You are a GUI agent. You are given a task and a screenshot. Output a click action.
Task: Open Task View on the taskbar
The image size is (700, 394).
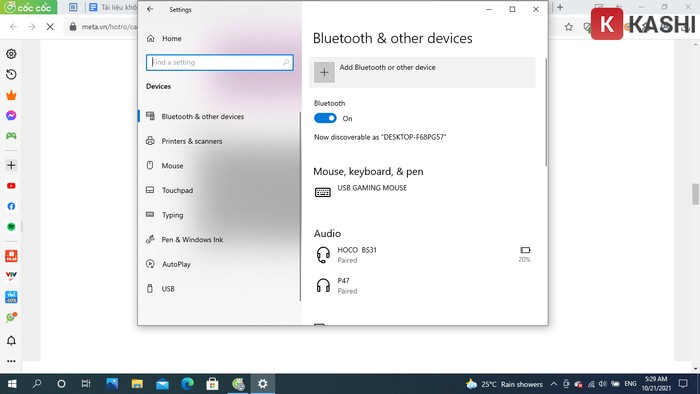86,384
